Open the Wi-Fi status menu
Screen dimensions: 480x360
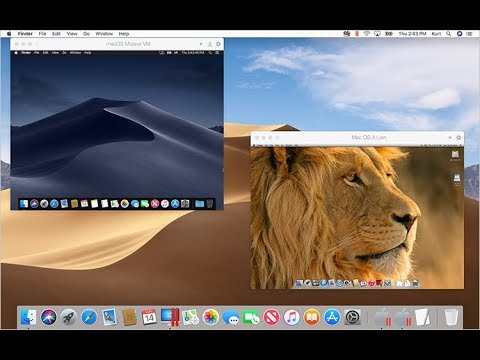(x=367, y=34)
